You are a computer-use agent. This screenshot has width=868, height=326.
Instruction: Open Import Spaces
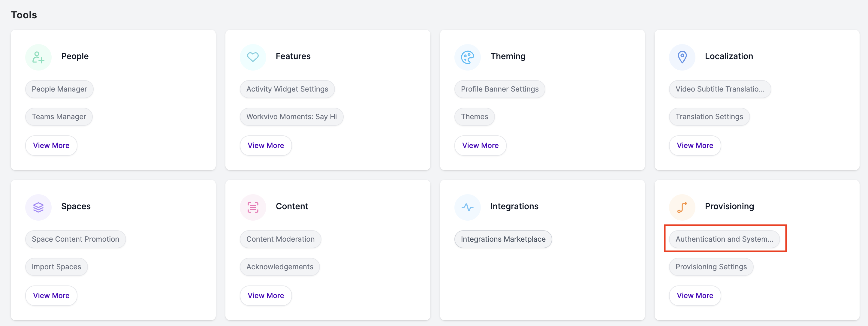(57, 267)
